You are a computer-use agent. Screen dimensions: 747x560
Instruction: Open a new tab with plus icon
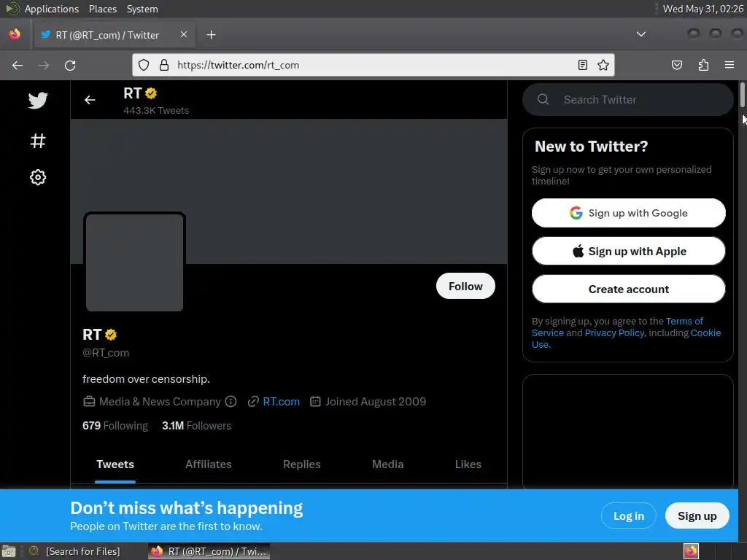point(211,35)
